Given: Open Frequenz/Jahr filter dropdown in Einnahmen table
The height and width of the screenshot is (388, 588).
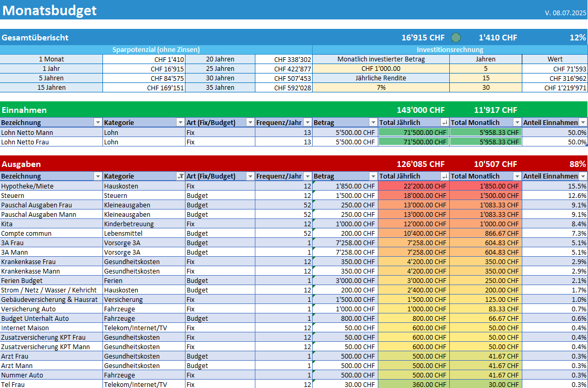Looking at the screenshot, I should [x=307, y=122].
